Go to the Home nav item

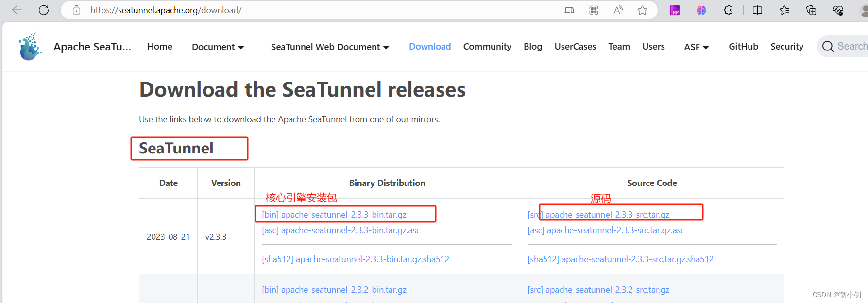pyautogui.click(x=160, y=47)
